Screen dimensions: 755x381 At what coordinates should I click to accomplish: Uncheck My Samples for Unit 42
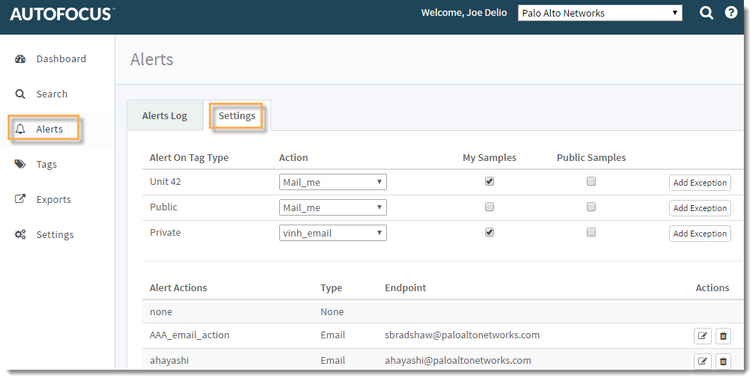tap(489, 182)
